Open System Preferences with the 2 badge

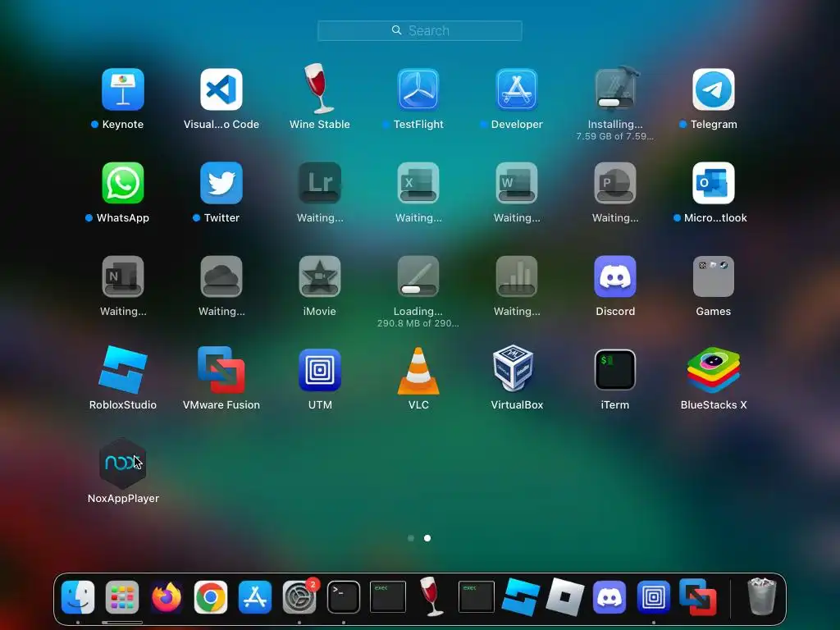[x=299, y=597]
